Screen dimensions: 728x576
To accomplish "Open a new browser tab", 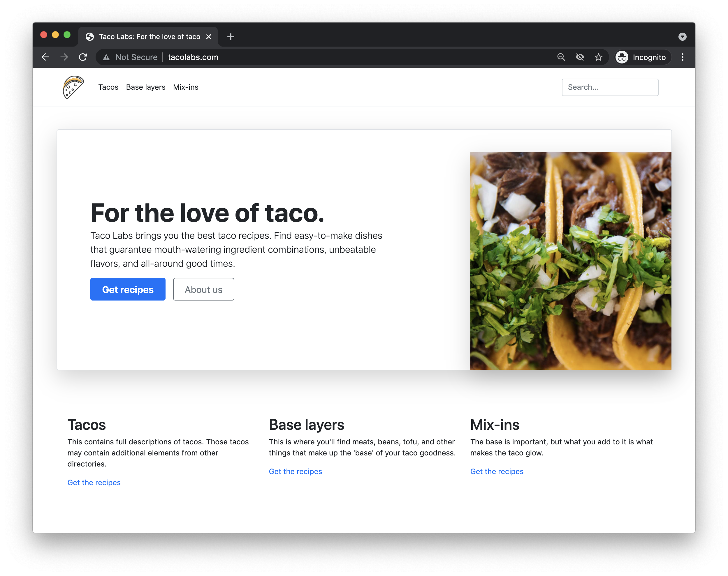I will [231, 36].
